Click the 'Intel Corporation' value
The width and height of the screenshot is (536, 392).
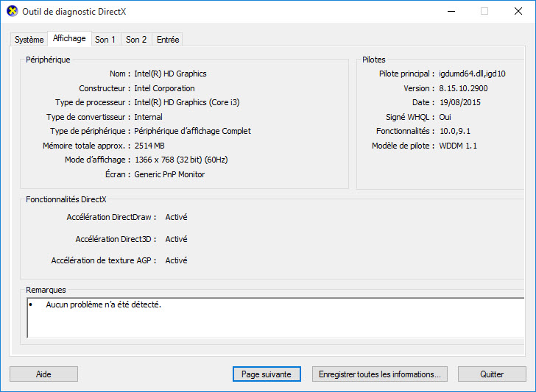tap(164, 88)
